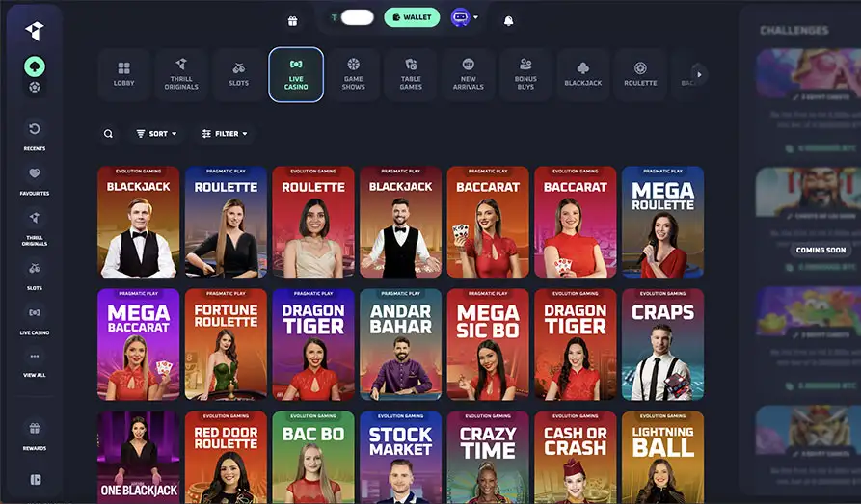Open Cash or Crash game
Viewport: 861px width, 504px height.
[x=575, y=458]
